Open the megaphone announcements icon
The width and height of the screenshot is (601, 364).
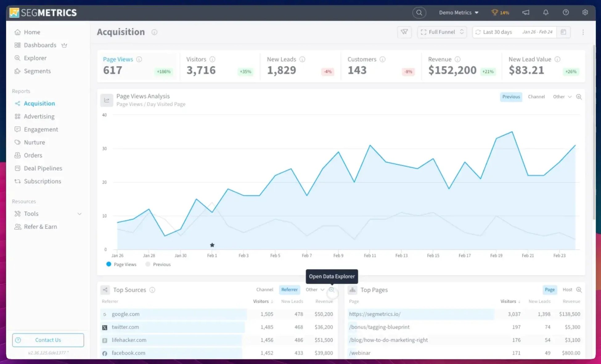[x=526, y=12]
